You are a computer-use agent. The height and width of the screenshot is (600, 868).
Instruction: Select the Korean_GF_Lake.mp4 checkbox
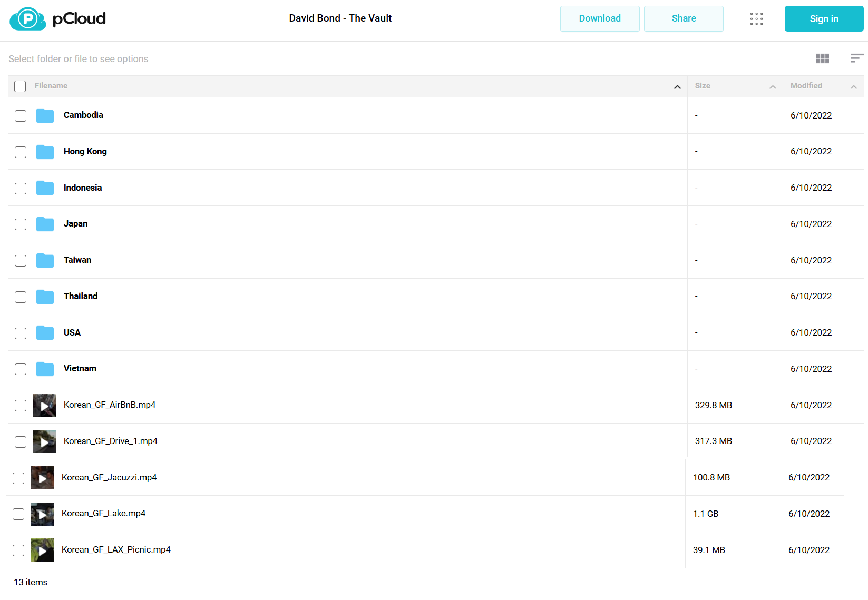click(18, 514)
